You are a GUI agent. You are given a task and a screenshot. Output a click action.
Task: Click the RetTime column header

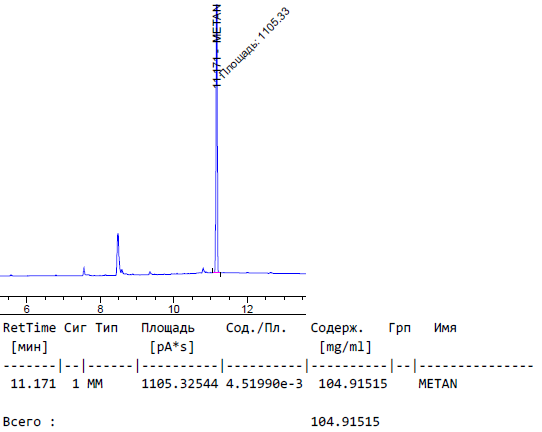[29, 328]
